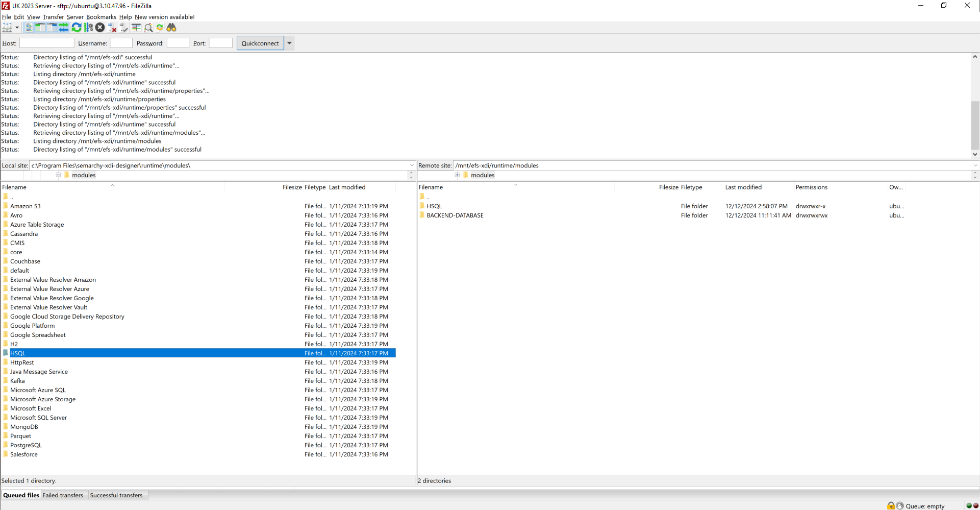Toggle the transfer queue display

[x=64, y=28]
